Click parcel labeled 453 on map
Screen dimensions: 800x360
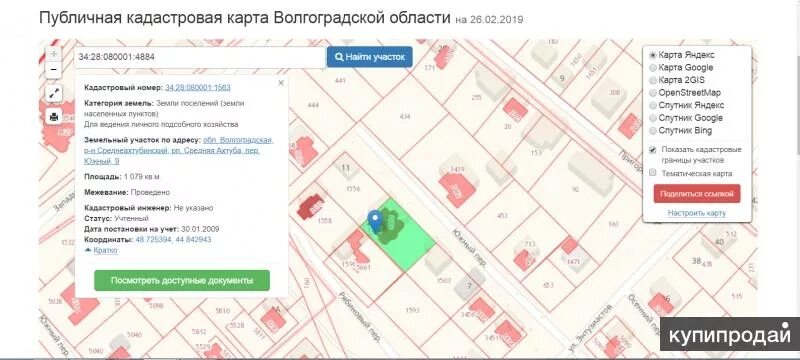(503, 216)
